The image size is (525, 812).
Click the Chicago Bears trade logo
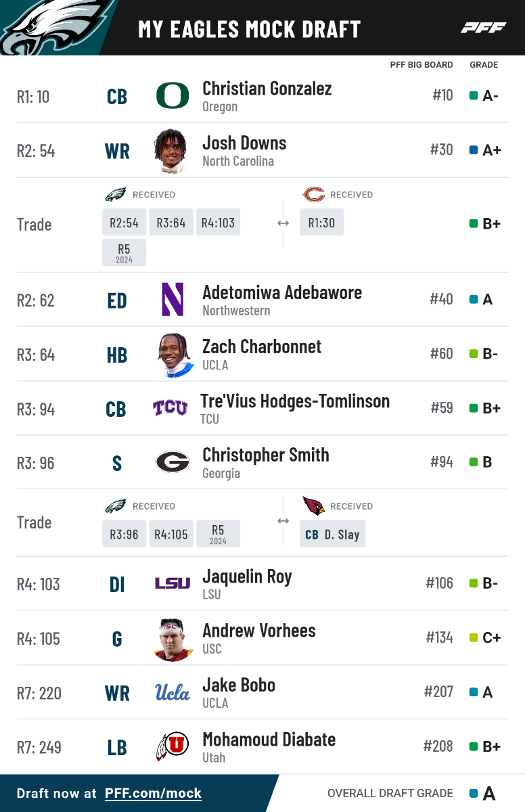coord(313,195)
